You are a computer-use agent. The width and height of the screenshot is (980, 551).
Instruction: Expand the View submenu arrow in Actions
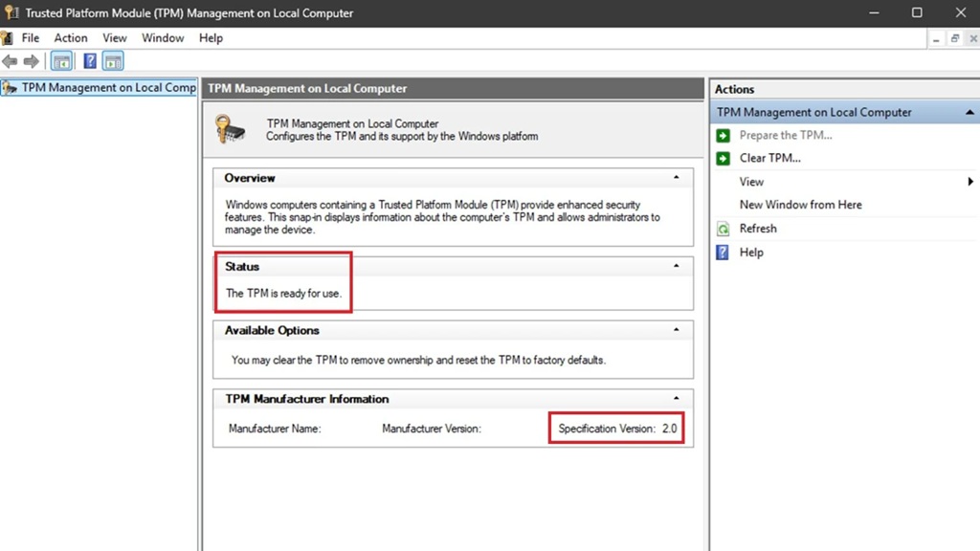(969, 182)
